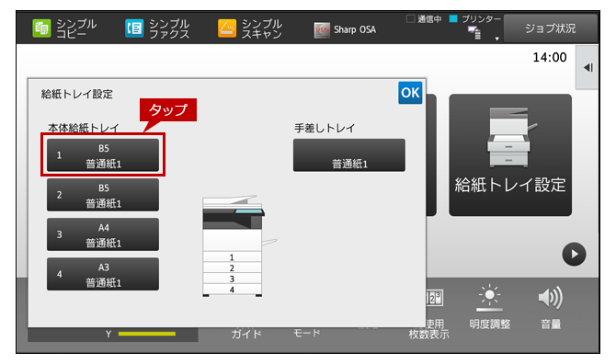The width and height of the screenshot is (616, 364).
Task: Expand the side panel collapse arrow tab
Action: pos(587,67)
